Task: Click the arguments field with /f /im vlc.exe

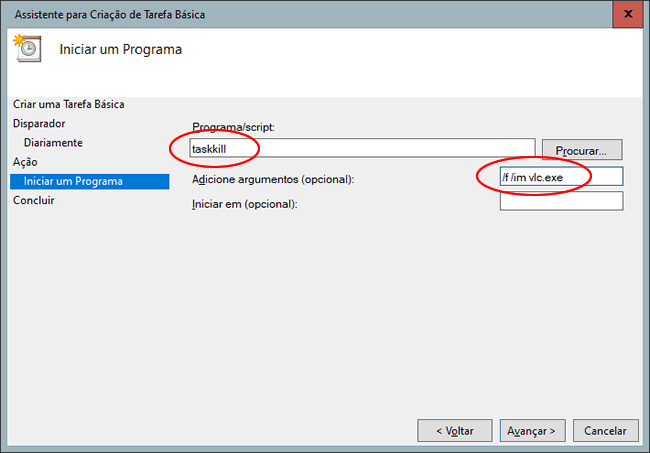Action: 561,177
